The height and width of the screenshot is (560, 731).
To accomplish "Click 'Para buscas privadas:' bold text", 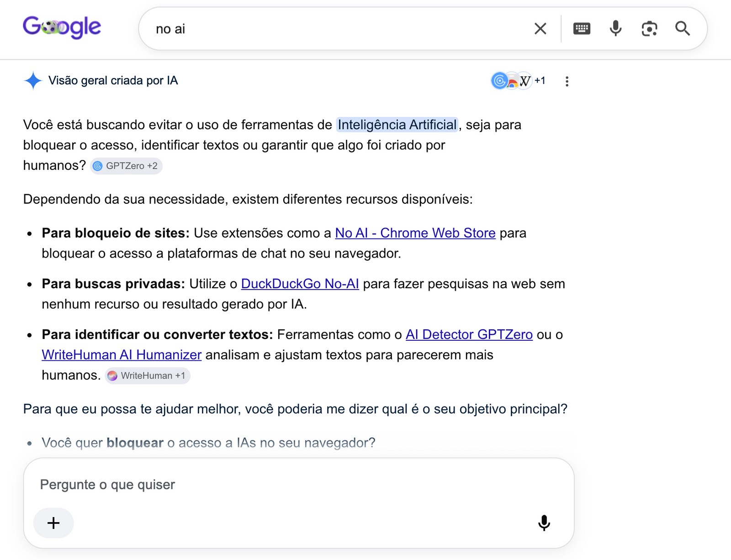I will (113, 284).
